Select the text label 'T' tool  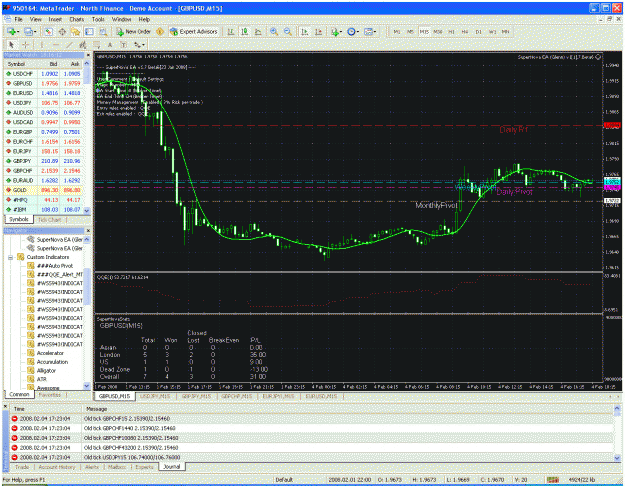click(124, 45)
